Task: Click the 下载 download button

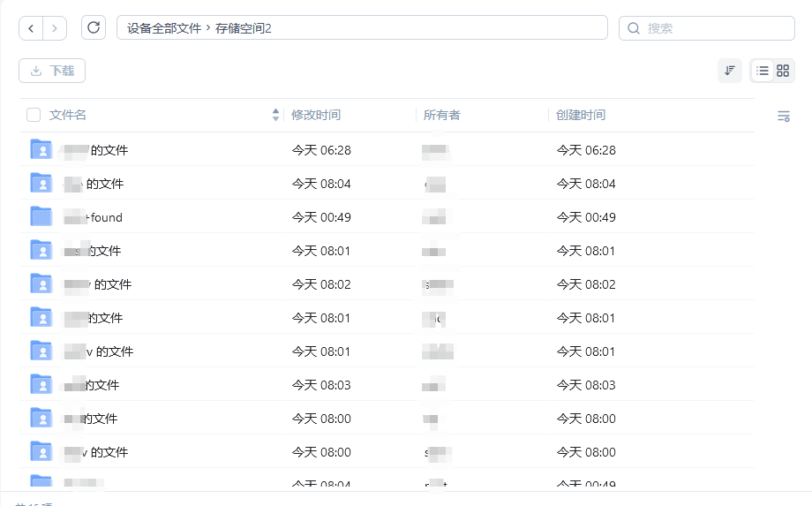Action: click(x=52, y=71)
